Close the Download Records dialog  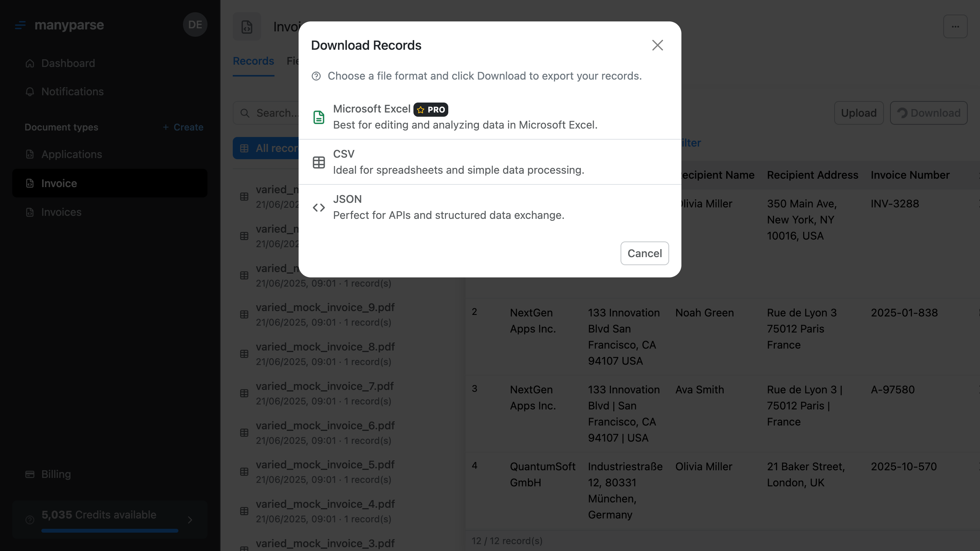(x=657, y=45)
